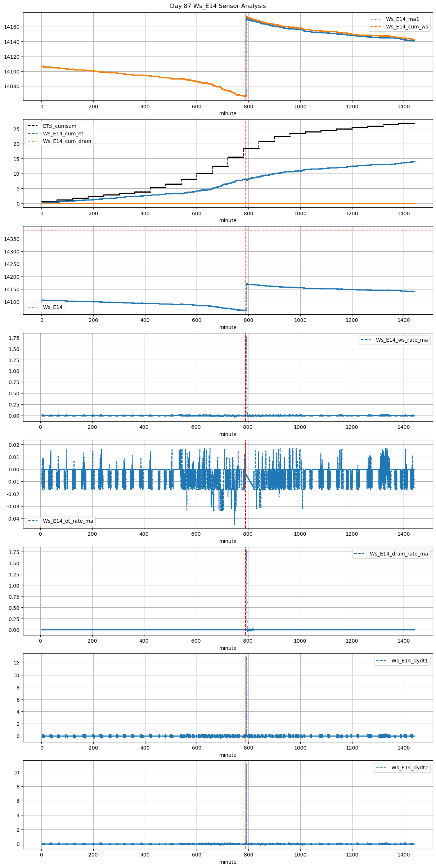
Task: Click the 14160 y-axis tick in top plot
Action: point(12,27)
